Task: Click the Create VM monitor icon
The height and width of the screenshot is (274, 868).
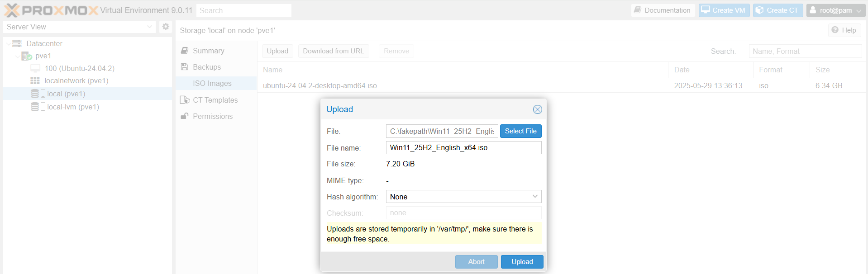Action: click(x=706, y=10)
